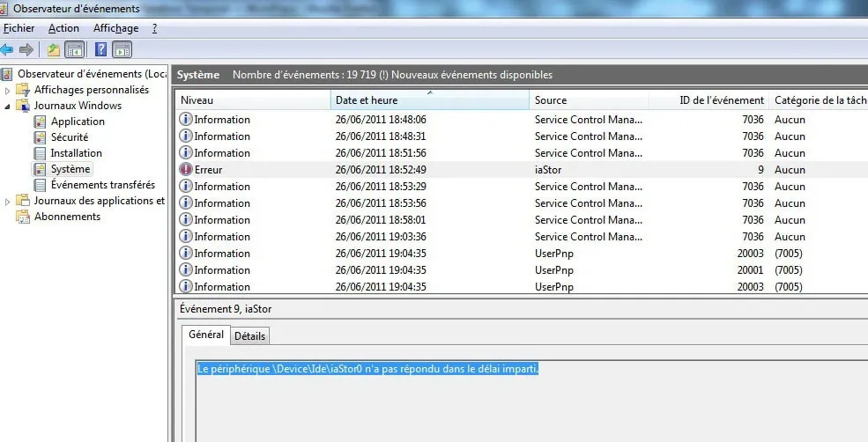Click the Back arrow in the toolbar
The image size is (868, 442).
7,49
